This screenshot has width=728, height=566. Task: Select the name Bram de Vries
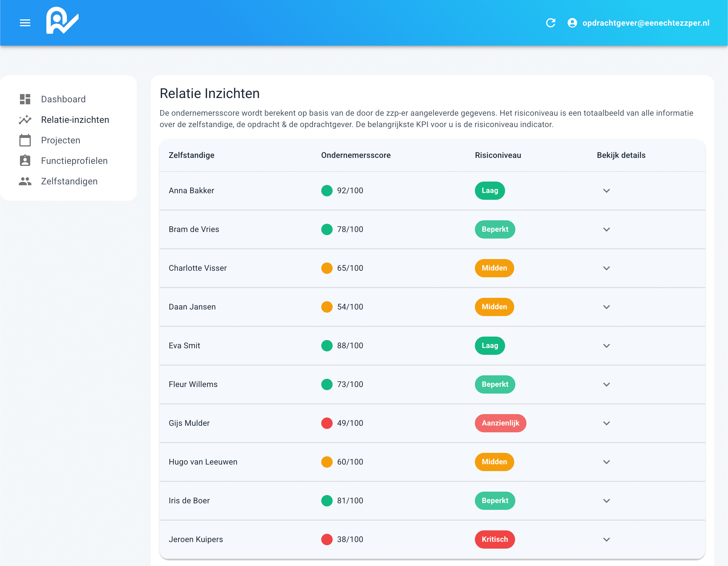click(x=194, y=229)
